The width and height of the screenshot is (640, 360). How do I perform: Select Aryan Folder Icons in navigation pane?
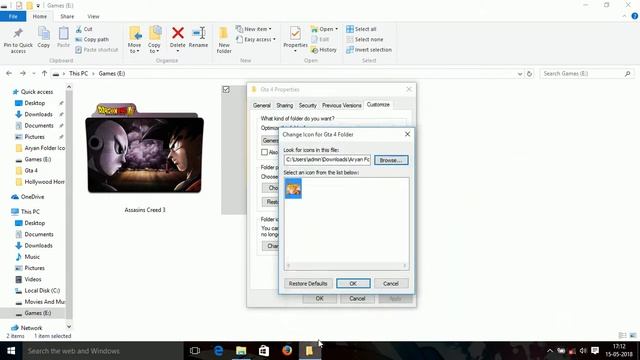coord(40,148)
